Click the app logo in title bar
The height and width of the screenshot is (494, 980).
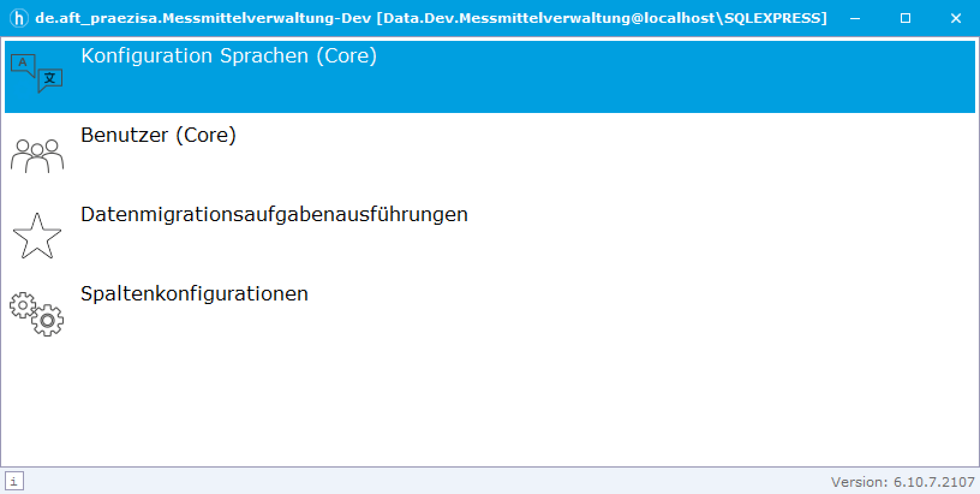tap(20, 18)
